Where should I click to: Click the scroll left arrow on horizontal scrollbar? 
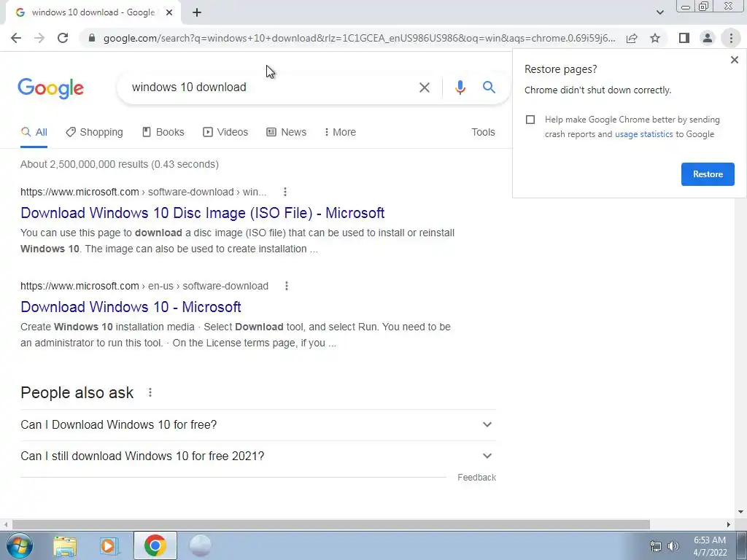(5, 525)
